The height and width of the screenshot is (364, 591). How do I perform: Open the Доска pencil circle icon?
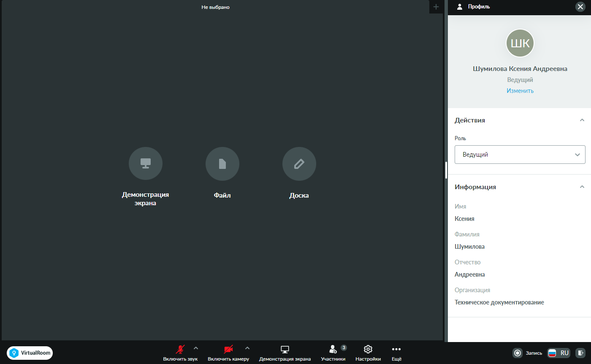click(299, 164)
